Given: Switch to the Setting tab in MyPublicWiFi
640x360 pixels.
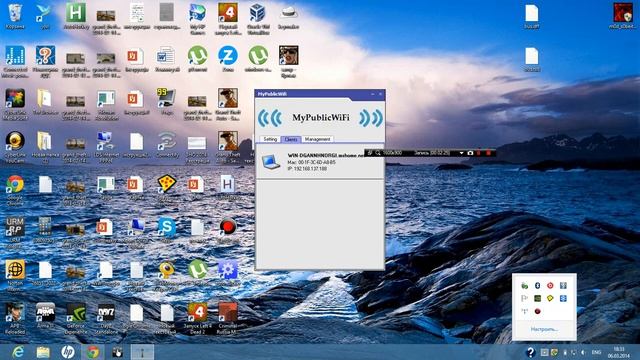Looking at the screenshot, I should 270,139.
